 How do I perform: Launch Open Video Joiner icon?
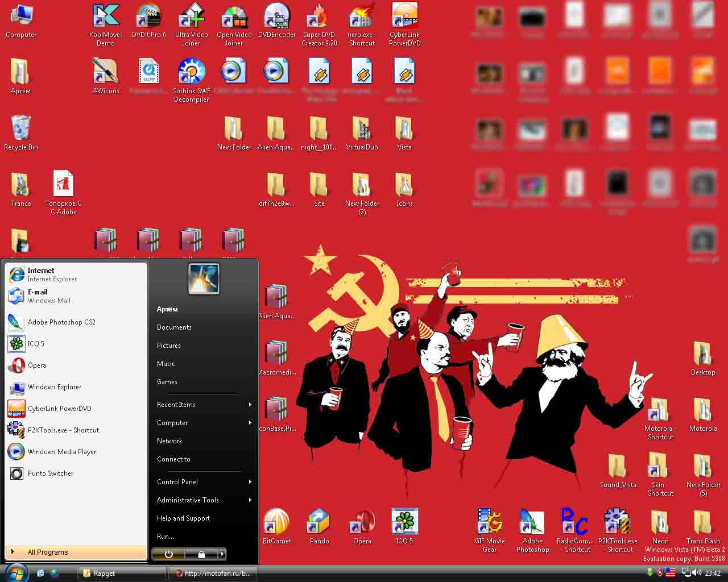(234, 24)
